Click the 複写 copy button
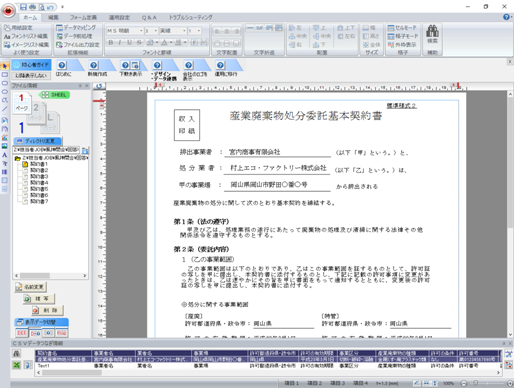This screenshot has height=388, width=514. [x=39, y=299]
